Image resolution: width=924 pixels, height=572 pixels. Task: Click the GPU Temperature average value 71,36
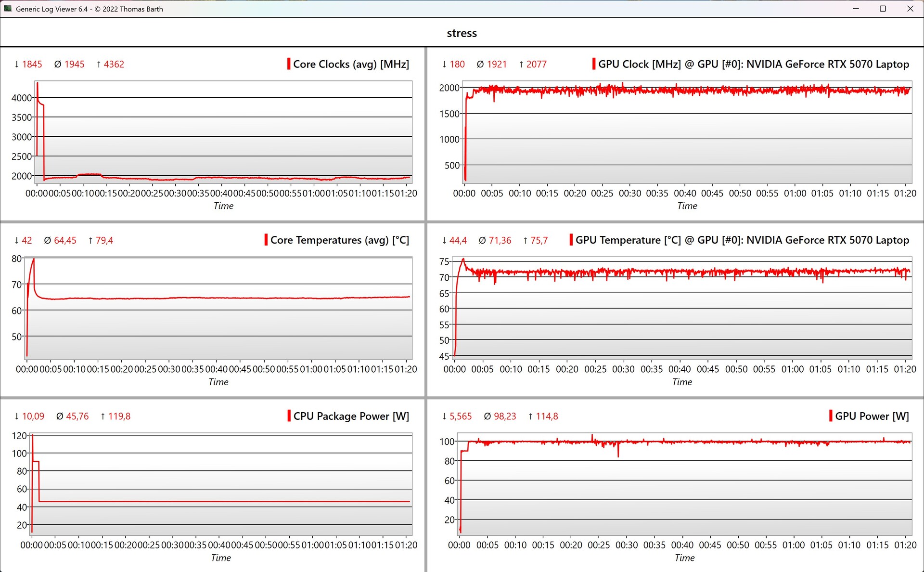pos(500,240)
